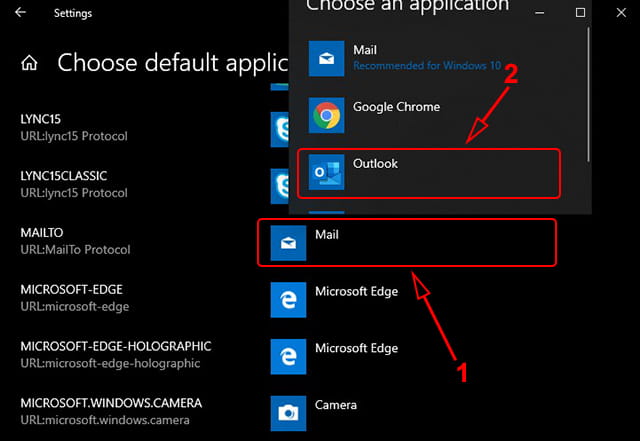Select the Mail app icon in the popup
The image size is (640, 441).
326,58
